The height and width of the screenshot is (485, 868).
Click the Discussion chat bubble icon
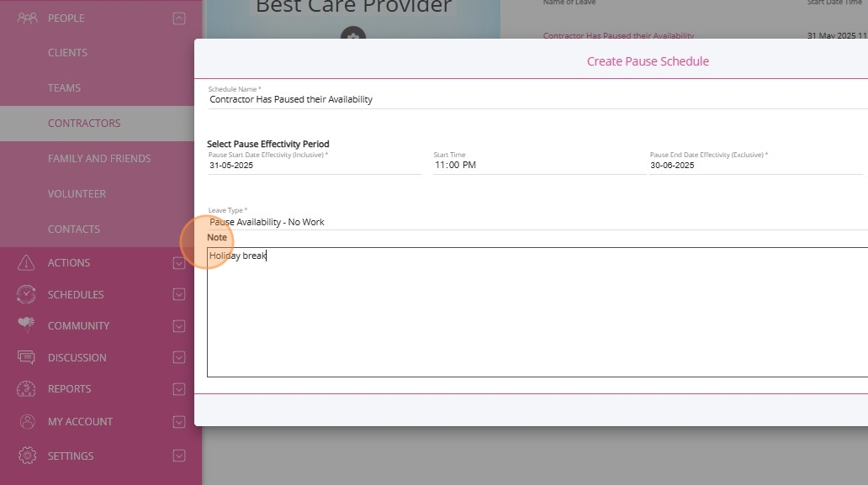tap(26, 357)
